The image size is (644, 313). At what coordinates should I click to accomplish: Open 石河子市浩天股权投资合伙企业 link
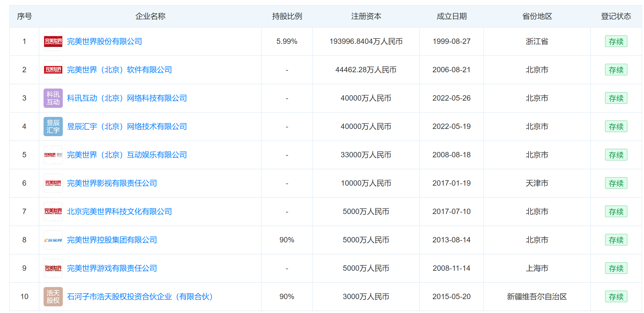pyautogui.click(x=140, y=297)
